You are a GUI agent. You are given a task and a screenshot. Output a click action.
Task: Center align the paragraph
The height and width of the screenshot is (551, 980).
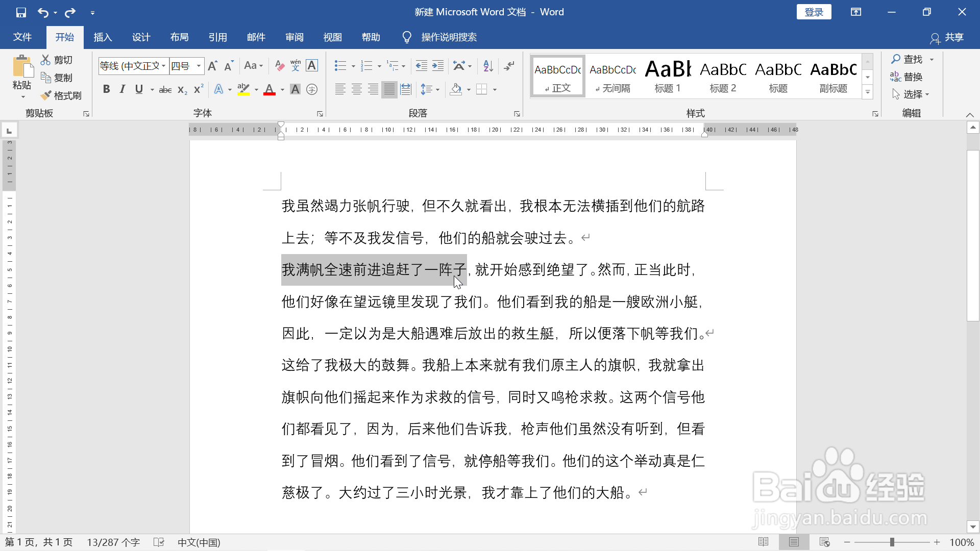point(356,89)
